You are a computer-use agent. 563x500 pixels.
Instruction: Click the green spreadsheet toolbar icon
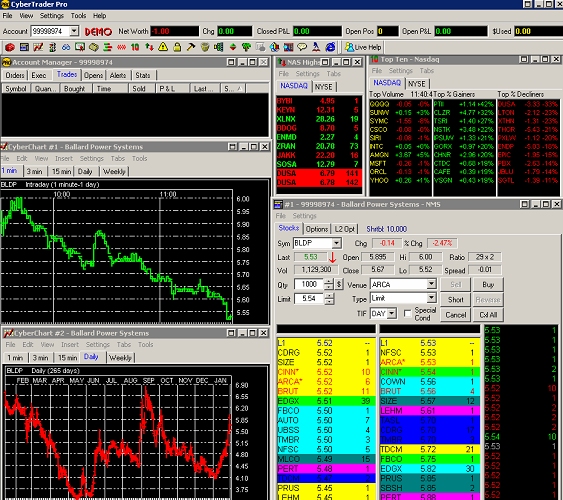[218, 47]
